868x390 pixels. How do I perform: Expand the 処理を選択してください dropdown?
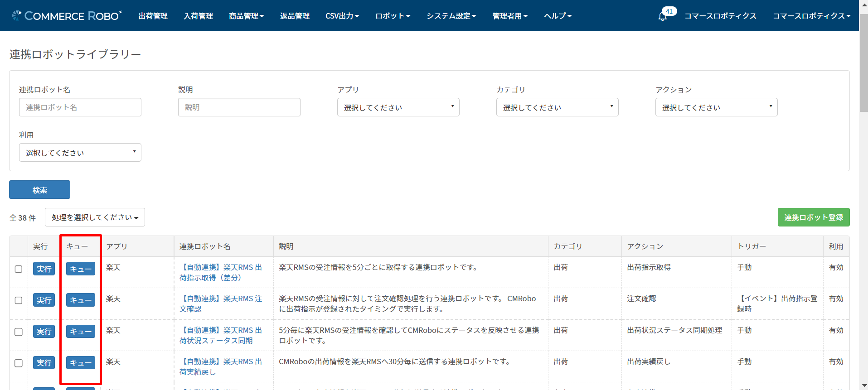(x=95, y=217)
